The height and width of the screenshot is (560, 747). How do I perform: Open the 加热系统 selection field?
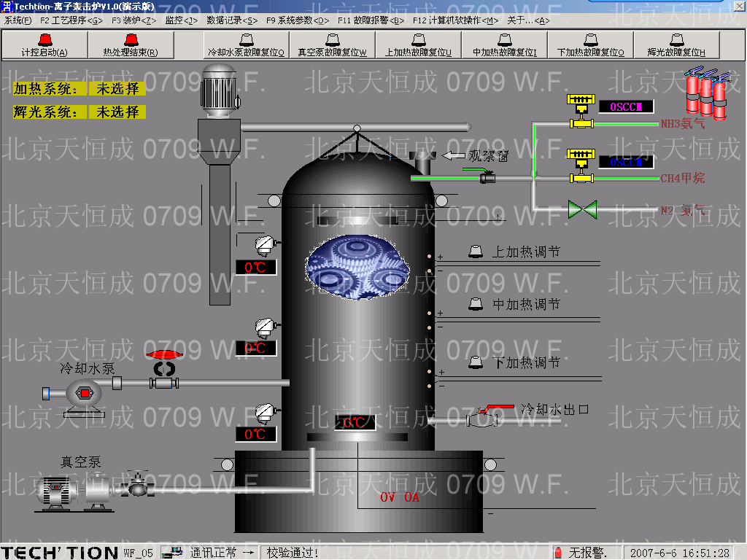pyautogui.click(x=117, y=89)
